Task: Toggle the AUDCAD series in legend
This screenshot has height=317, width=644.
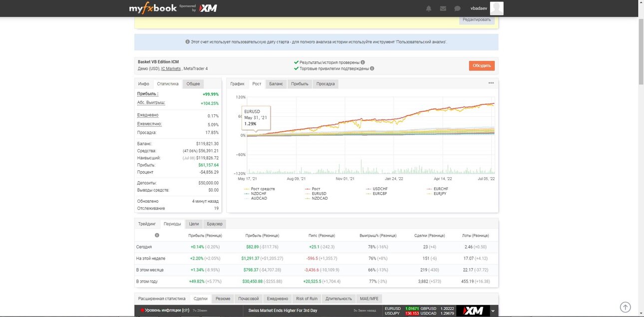Action: (255, 198)
